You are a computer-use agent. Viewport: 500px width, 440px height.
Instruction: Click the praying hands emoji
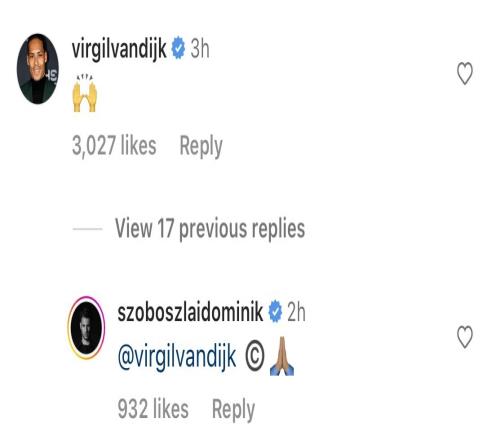(x=282, y=356)
